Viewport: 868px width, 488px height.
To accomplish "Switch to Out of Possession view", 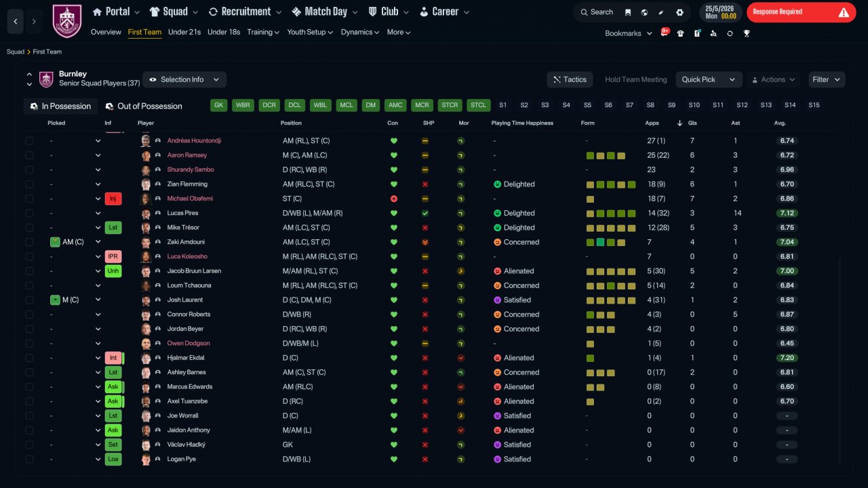I will tap(144, 106).
